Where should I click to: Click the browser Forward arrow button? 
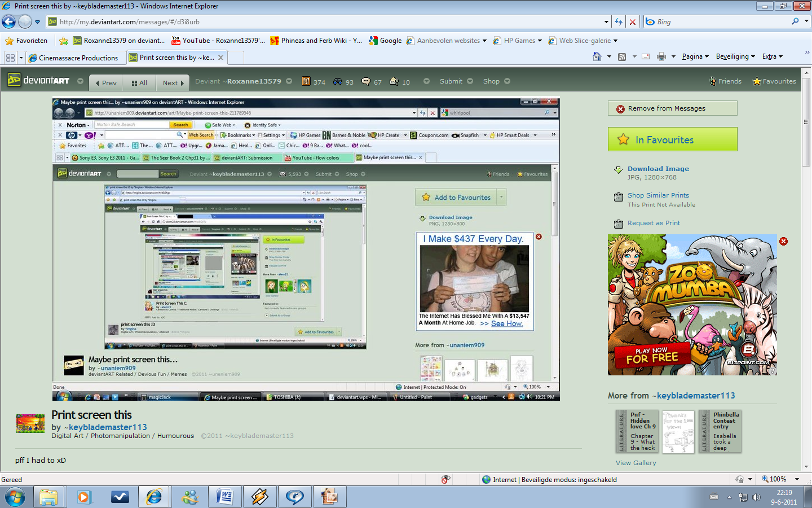25,22
